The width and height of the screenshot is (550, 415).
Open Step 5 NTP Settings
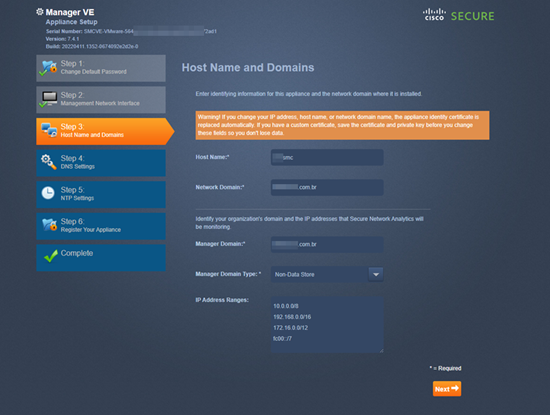101,194
